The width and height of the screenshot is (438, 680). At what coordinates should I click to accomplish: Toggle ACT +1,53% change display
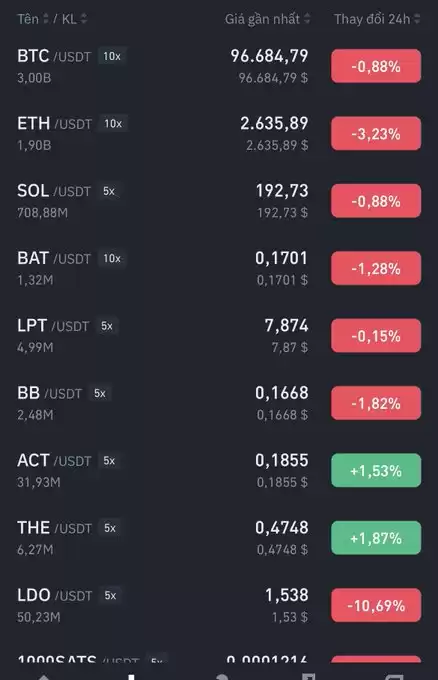tap(376, 471)
